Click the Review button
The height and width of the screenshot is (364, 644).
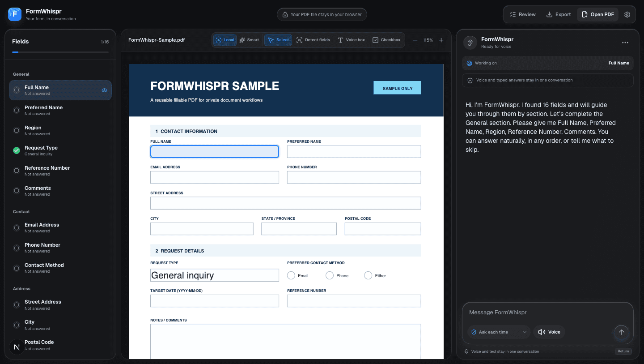pos(523,14)
